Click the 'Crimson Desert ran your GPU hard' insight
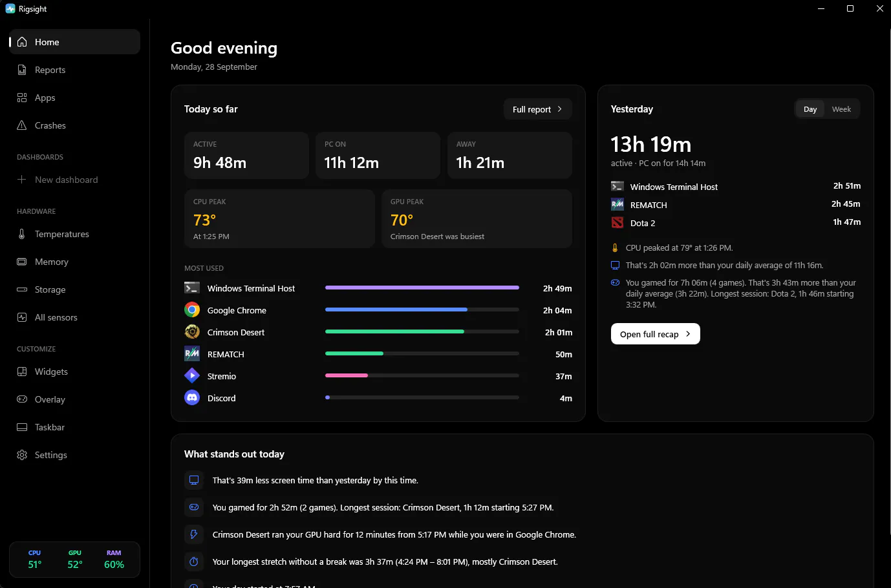 pyautogui.click(x=394, y=535)
